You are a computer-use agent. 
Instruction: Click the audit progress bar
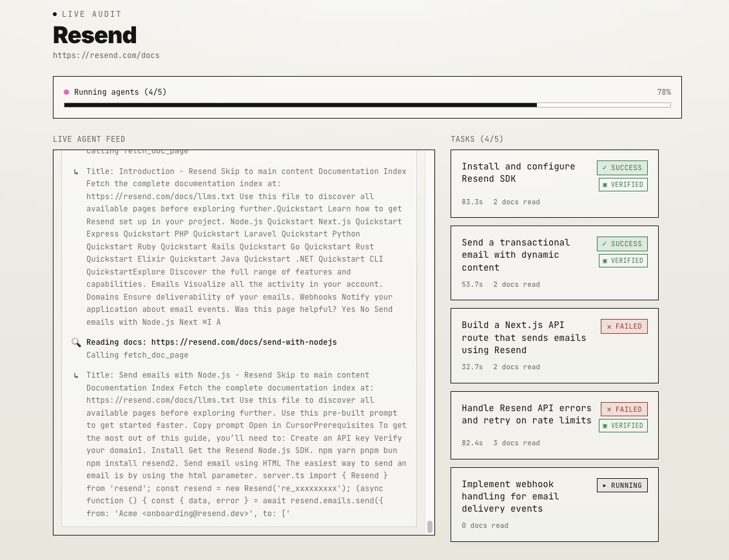367,105
